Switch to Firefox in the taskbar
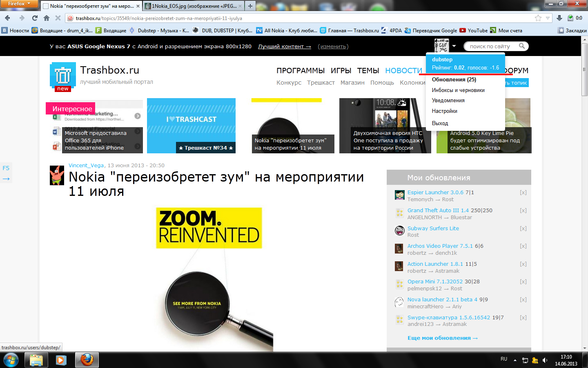Screen dimensions: 588x368 coord(87,360)
